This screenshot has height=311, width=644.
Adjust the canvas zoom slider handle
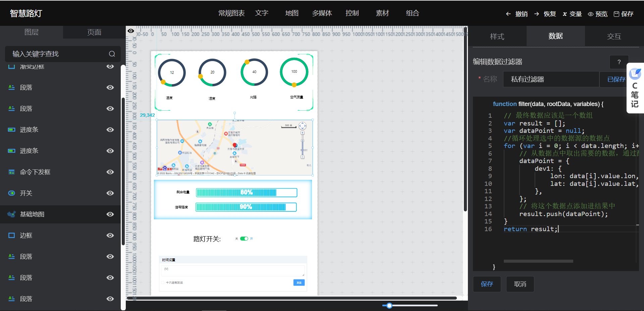click(389, 305)
